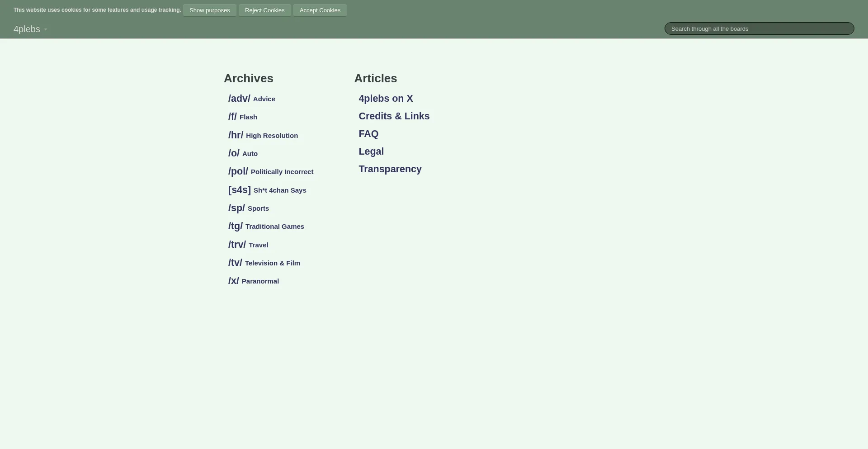Visit /tv/ Television & Film archive

[x=264, y=263]
